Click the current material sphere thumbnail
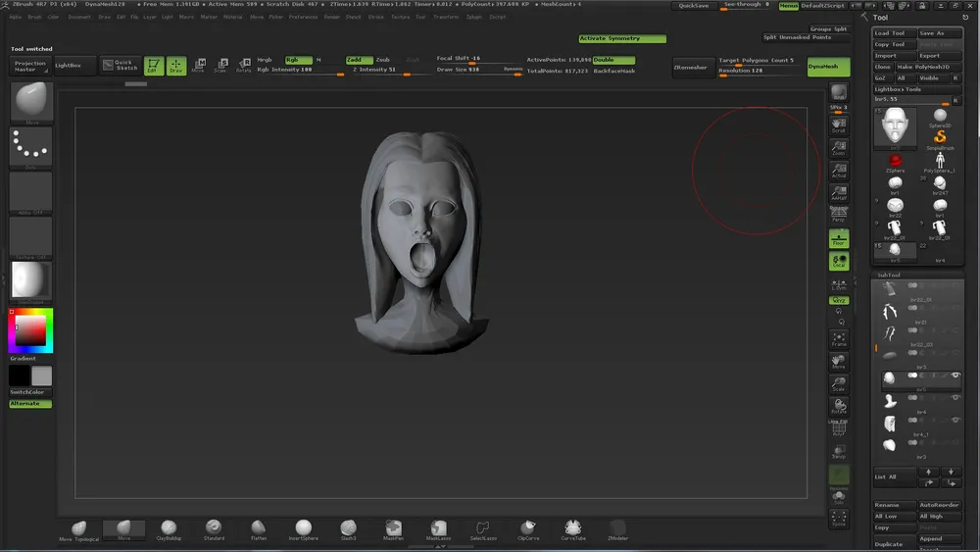 point(30,280)
